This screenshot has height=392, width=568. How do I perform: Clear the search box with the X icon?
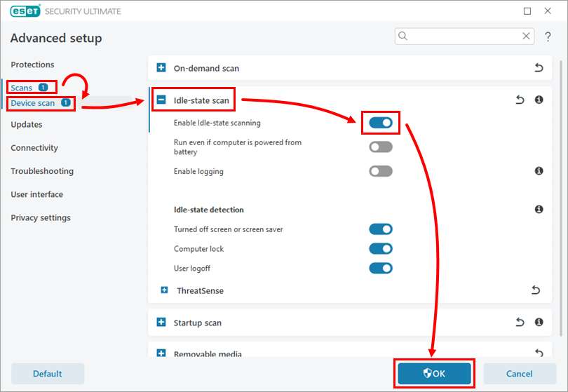[x=526, y=36]
